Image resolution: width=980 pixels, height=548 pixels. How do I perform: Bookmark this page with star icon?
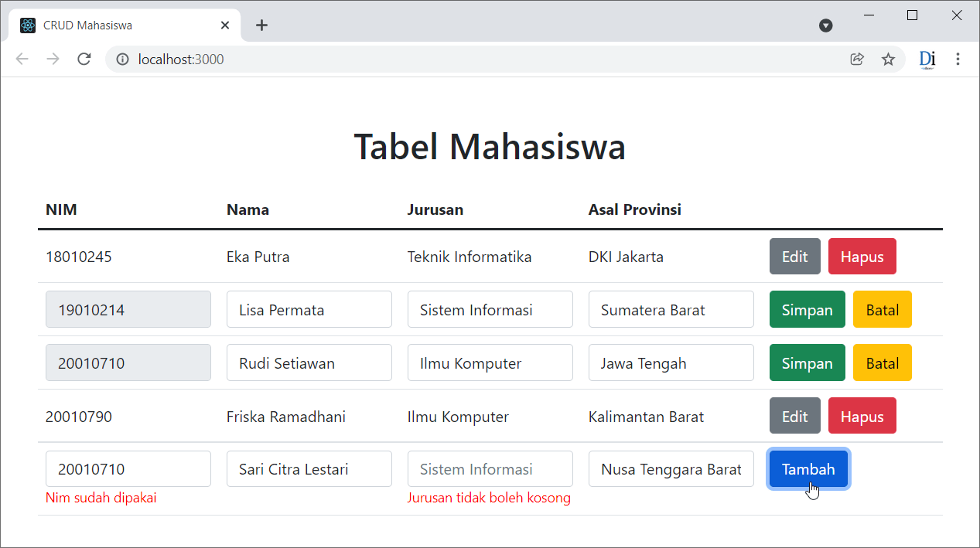(888, 59)
